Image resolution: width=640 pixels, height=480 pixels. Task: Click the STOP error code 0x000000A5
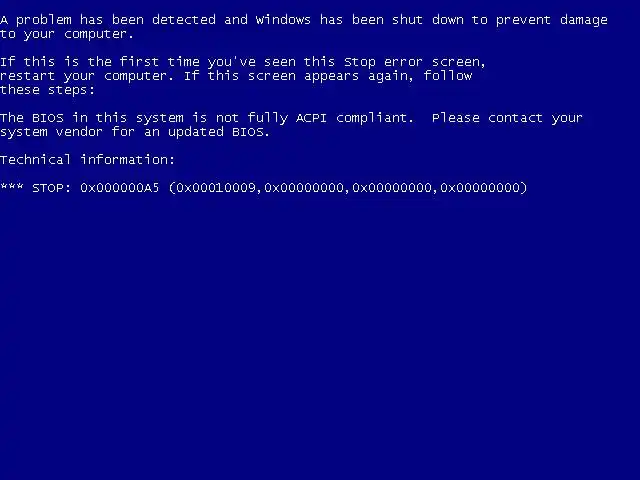coord(120,188)
